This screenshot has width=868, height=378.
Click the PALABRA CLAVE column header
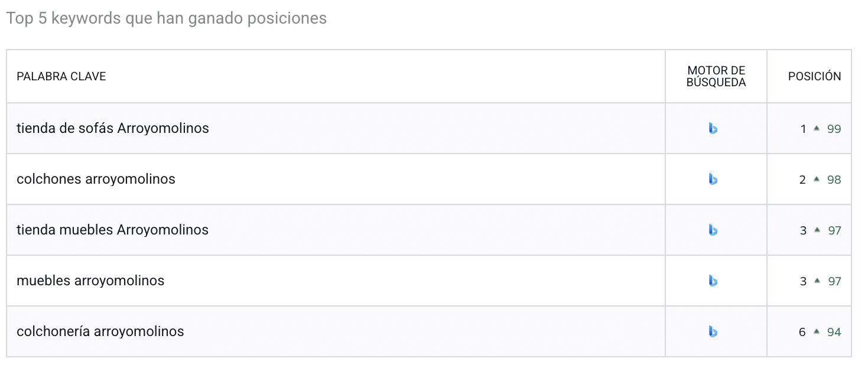click(x=61, y=77)
